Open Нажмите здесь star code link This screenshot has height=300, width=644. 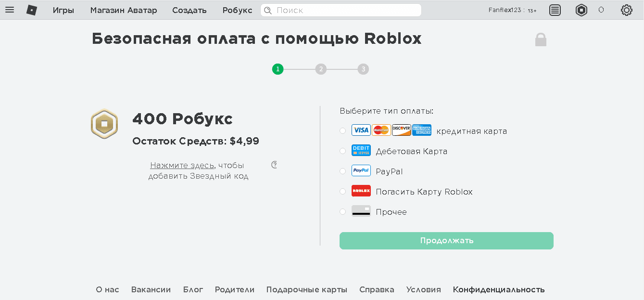tap(182, 165)
